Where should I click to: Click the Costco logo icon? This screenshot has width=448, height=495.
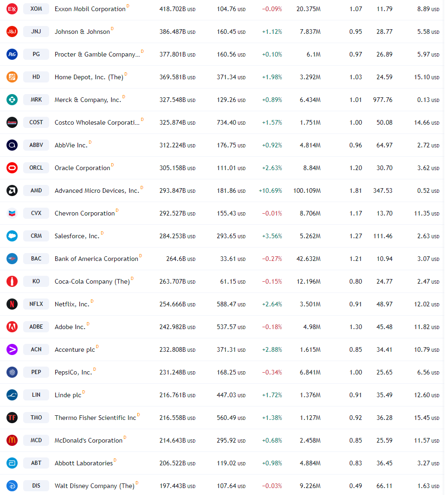point(12,122)
